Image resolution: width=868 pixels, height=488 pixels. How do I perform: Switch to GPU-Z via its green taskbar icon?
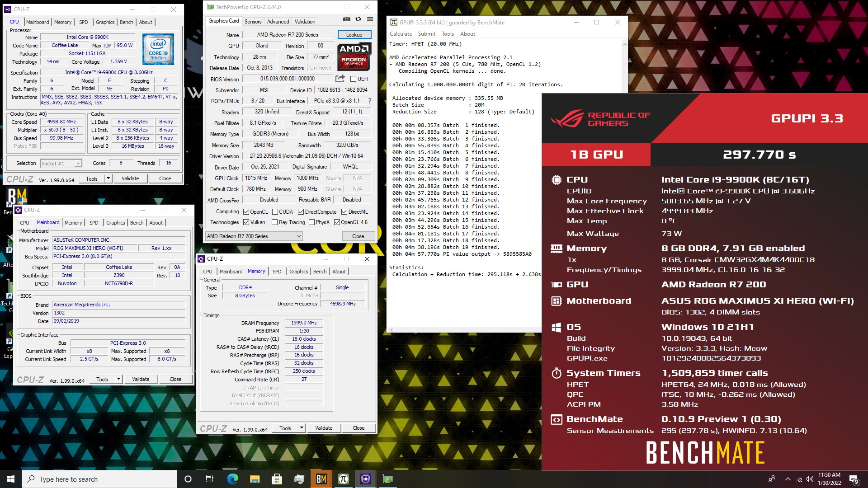(x=387, y=479)
